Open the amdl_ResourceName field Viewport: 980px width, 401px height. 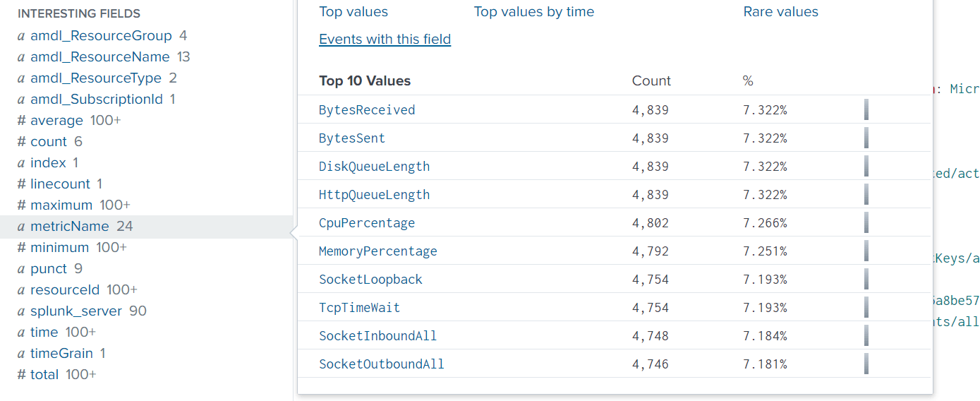[100, 57]
